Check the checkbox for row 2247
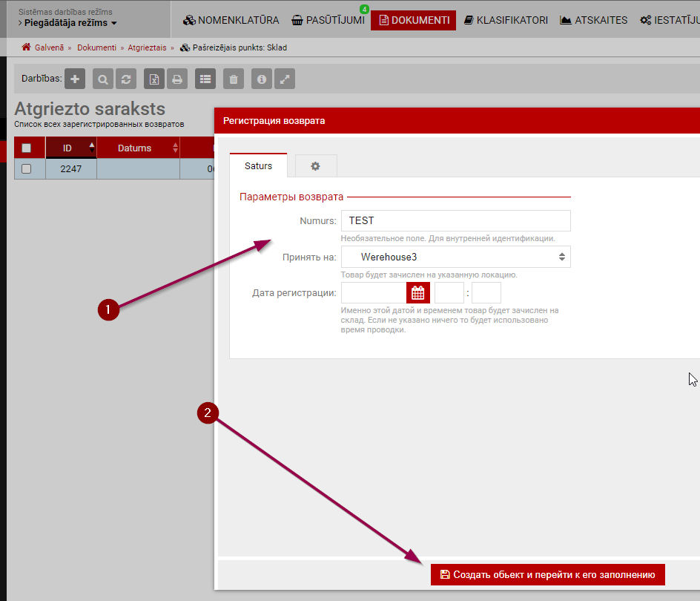700x601 pixels. [27, 168]
